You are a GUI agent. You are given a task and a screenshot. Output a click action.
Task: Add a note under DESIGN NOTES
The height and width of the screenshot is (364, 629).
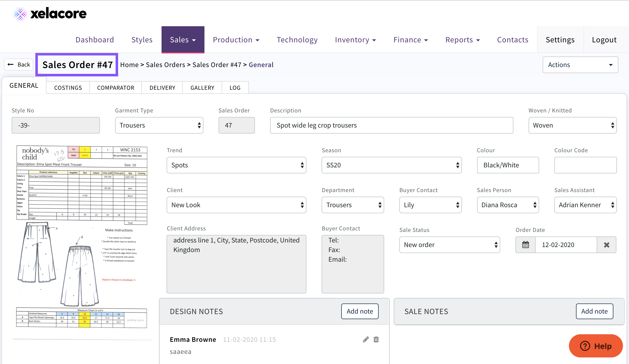[360, 311]
